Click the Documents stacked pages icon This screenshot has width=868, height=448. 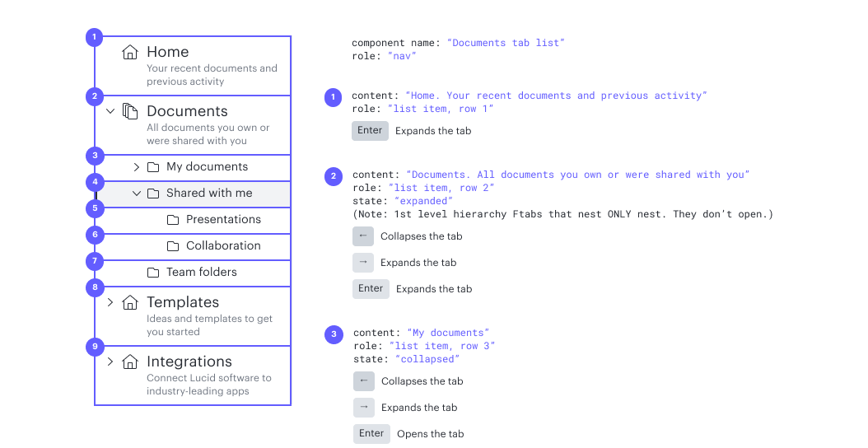click(x=130, y=111)
